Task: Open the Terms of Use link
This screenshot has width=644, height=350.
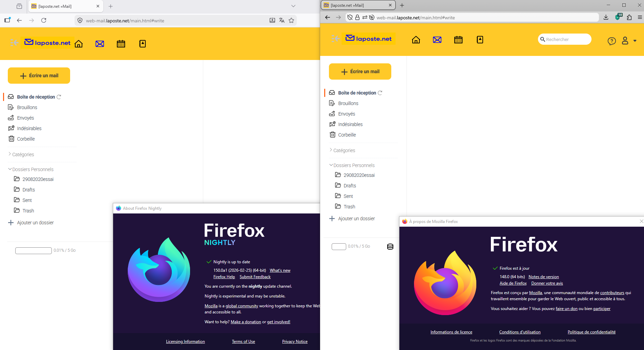Action: coord(243,342)
